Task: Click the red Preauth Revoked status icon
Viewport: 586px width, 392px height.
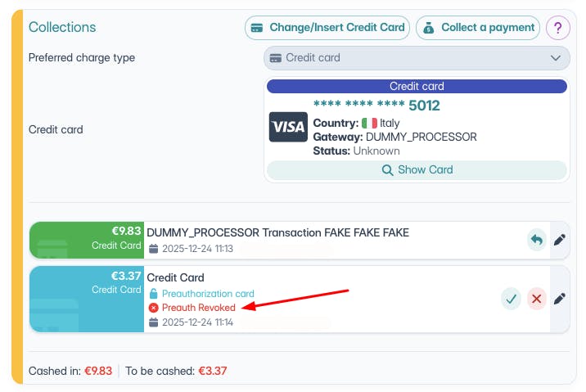Action: point(153,308)
